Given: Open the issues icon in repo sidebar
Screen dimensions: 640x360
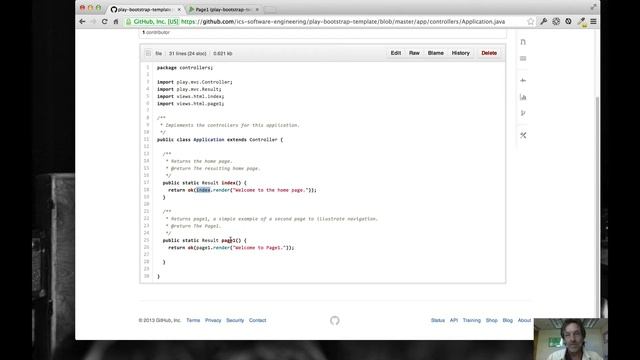Looking at the screenshot, I should tap(523, 58).
